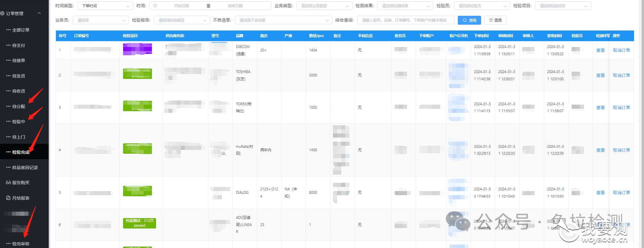Screen dimensions: 644x248
Task: Open the 时间类型 dropdown showing 下单时间
Action: [x=105, y=6]
